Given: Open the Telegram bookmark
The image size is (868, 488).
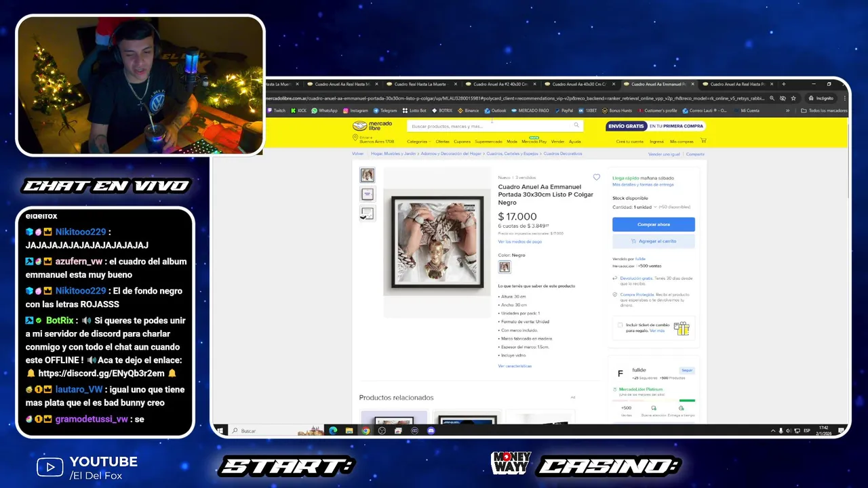Looking at the screenshot, I should (x=385, y=110).
